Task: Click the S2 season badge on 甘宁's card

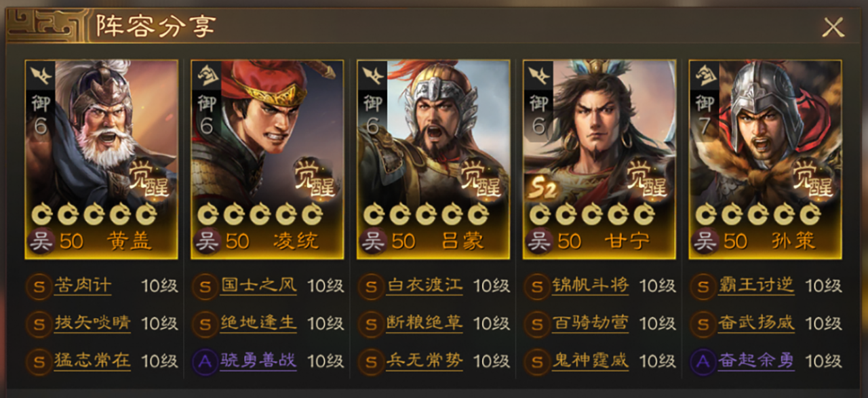Action: [543, 189]
